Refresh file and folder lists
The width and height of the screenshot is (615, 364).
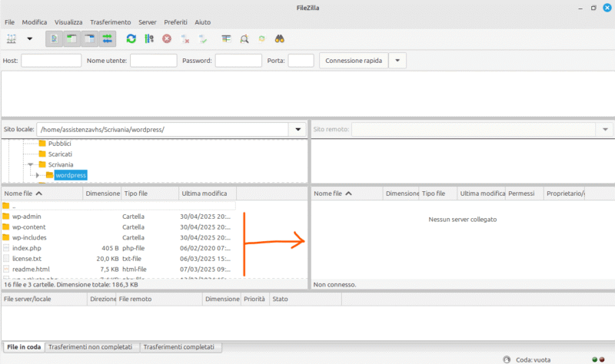coord(131,39)
